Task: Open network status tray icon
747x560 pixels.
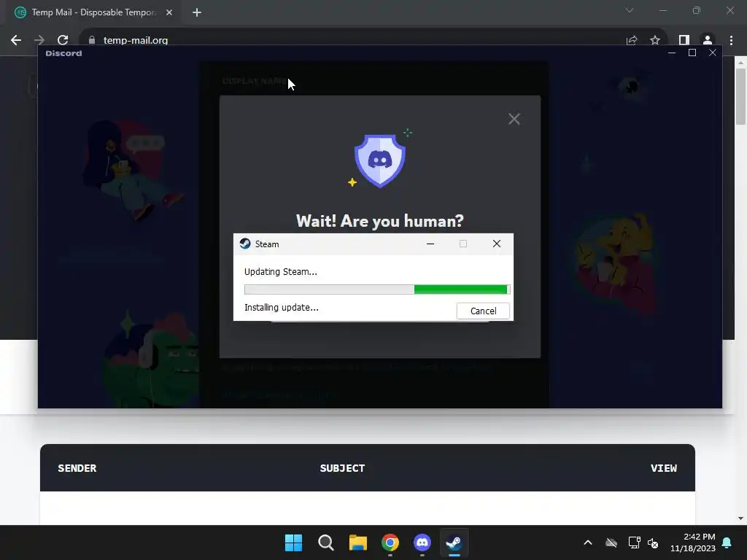Action: coord(634,542)
